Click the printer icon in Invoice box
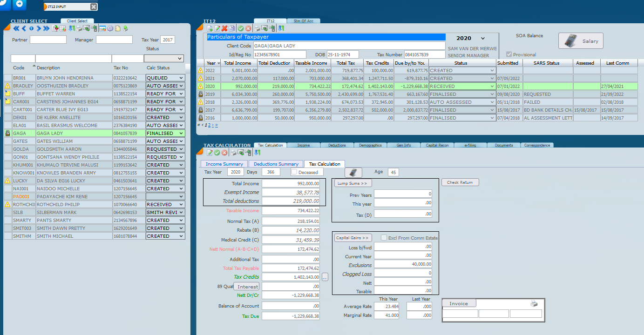This screenshot has width=644, height=335. click(x=534, y=304)
